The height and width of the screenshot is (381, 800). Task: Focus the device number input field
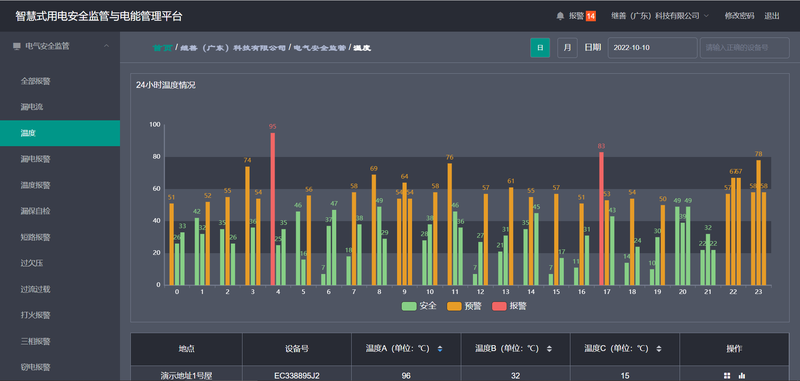point(744,47)
